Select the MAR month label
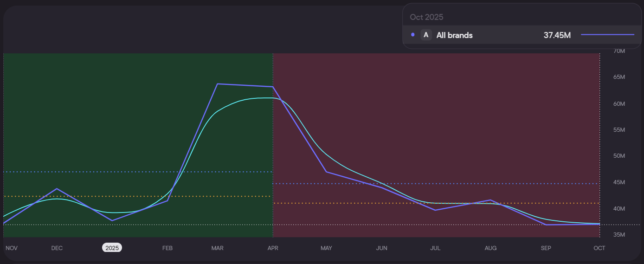The image size is (644, 264). 217,248
